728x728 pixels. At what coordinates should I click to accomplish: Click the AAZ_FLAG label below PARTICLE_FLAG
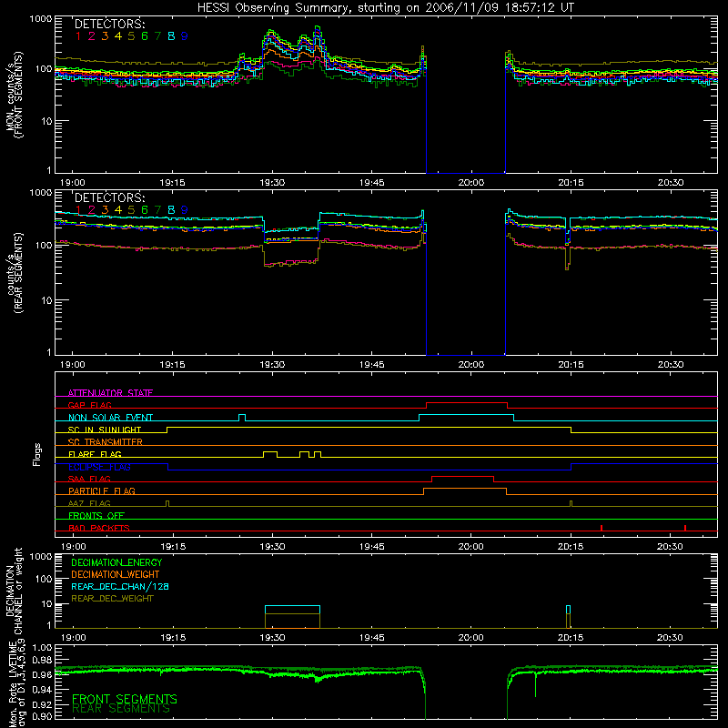pyautogui.click(x=89, y=503)
